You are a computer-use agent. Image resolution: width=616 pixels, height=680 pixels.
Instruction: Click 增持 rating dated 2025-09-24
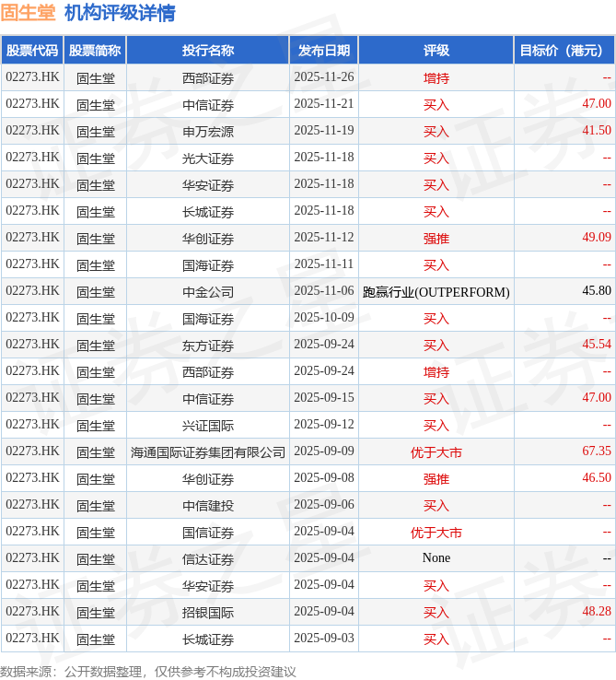pos(436,372)
